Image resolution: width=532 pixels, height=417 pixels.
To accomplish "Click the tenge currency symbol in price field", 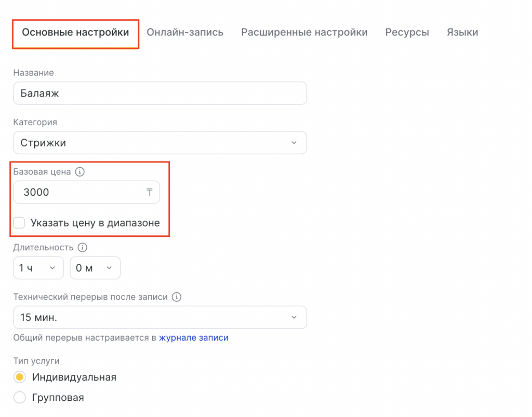I will pos(150,192).
